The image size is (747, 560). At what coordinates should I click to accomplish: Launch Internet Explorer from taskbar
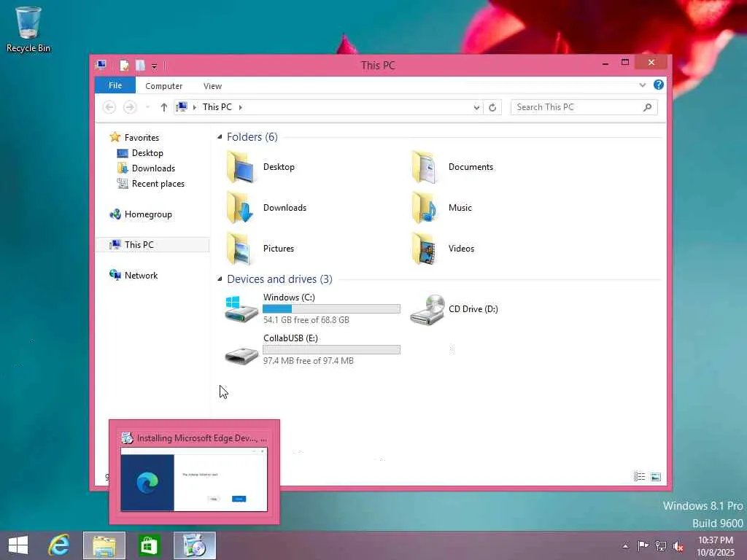pos(59,545)
